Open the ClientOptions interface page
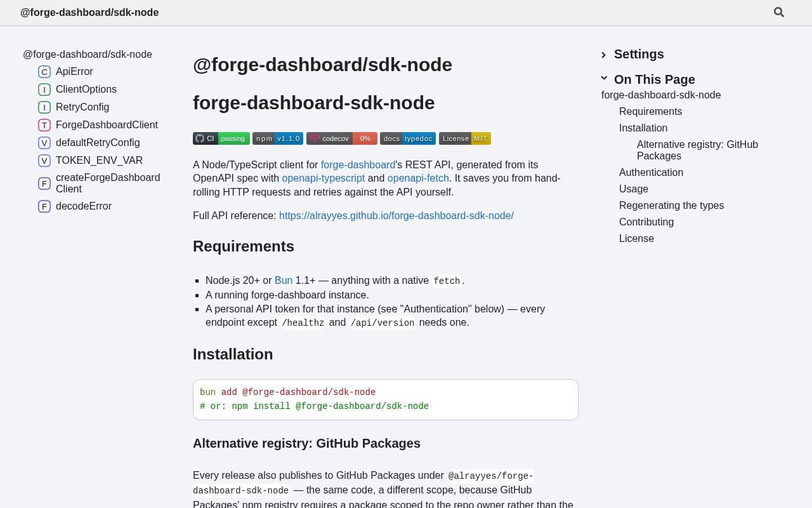Screen dimensions: 812x508 tap(86, 90)
